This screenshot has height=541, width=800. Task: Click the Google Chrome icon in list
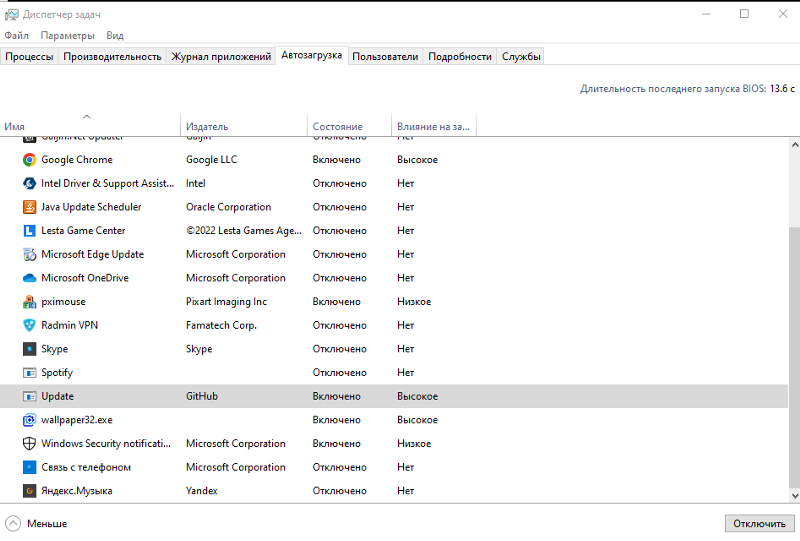(30, 160)
